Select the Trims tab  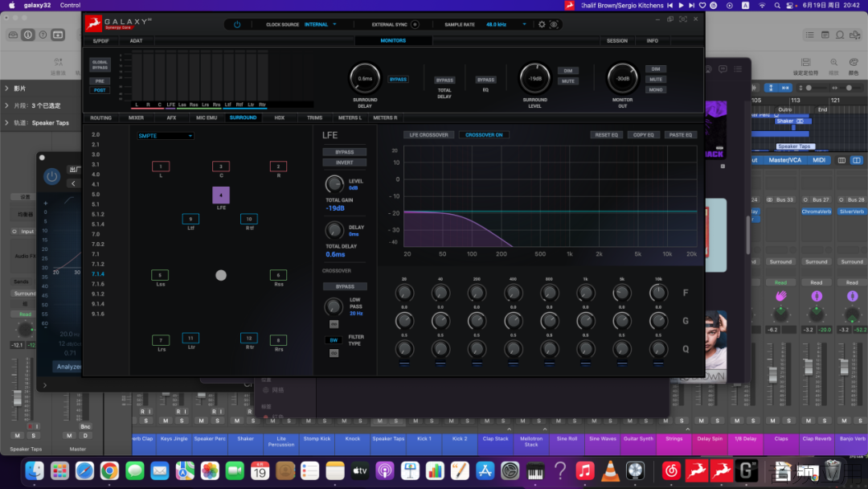point(314,118)
